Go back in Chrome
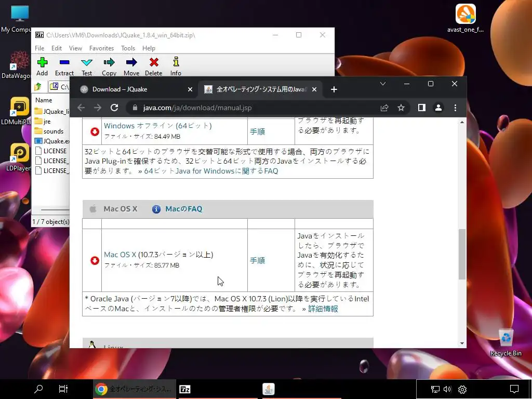The image size is (532, 399). pos(81,108)
